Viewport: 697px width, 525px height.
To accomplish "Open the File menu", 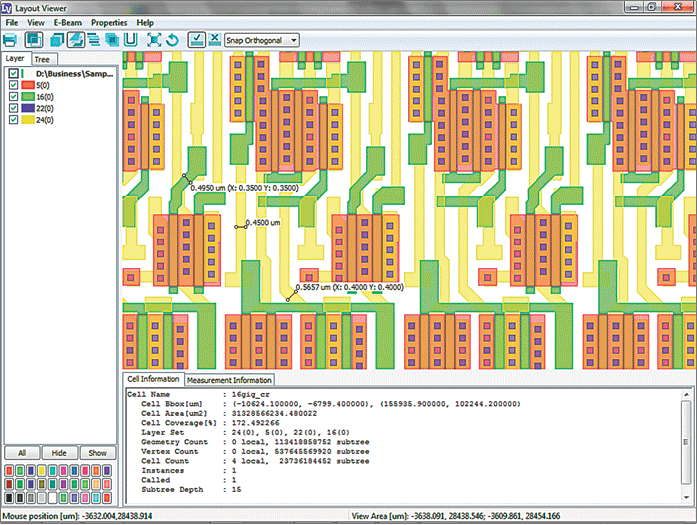I will coord(12,22).
